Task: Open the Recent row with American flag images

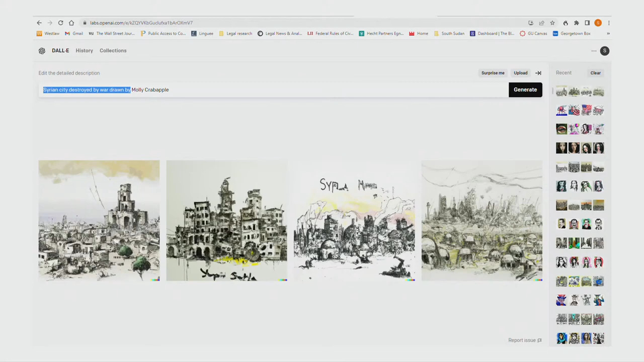Action: 580,110
